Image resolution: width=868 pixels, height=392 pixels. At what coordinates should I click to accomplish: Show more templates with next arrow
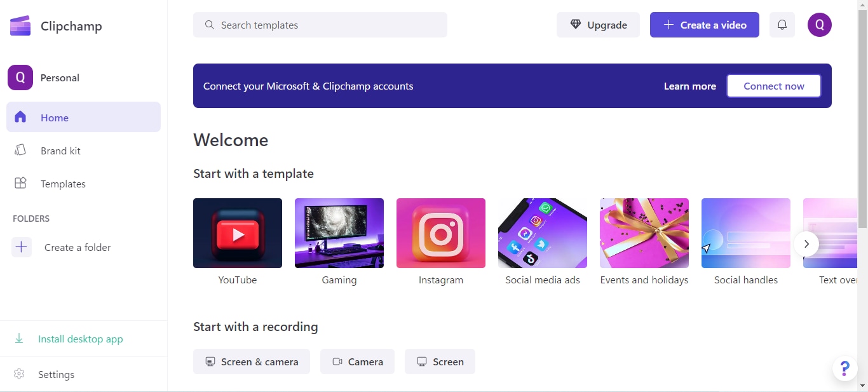[806, 244]
